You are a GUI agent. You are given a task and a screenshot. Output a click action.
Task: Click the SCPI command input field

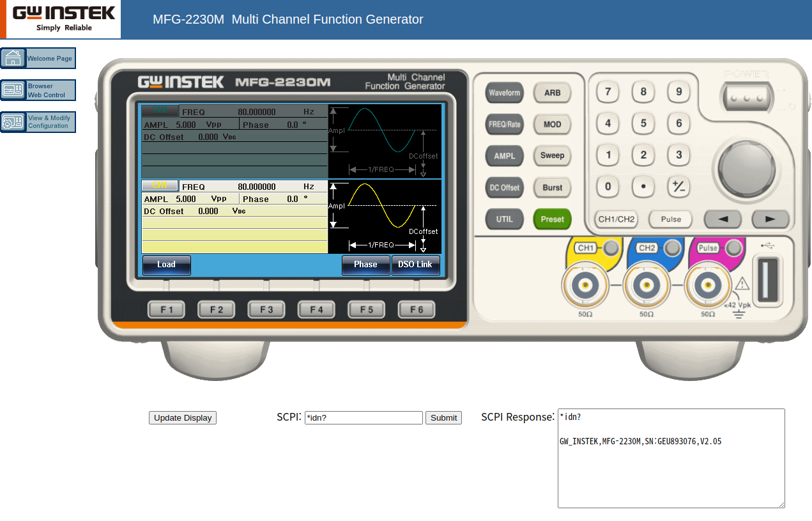pos(364,417)
